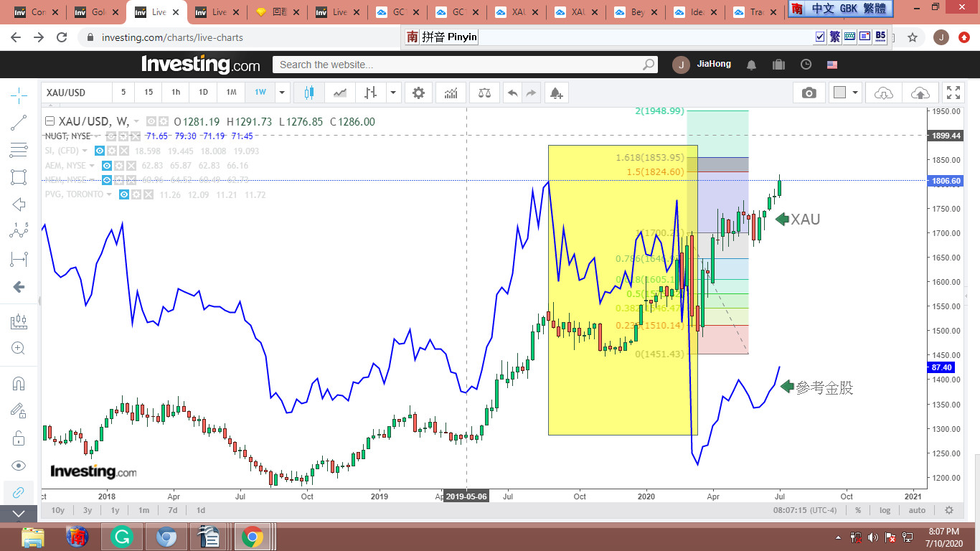Expand the time interval dropdown arrow

pyautogui.click(x=282, y=93)
